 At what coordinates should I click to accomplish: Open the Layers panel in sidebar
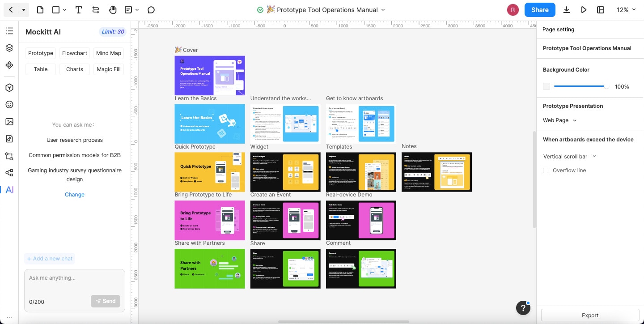pos(9,48)
